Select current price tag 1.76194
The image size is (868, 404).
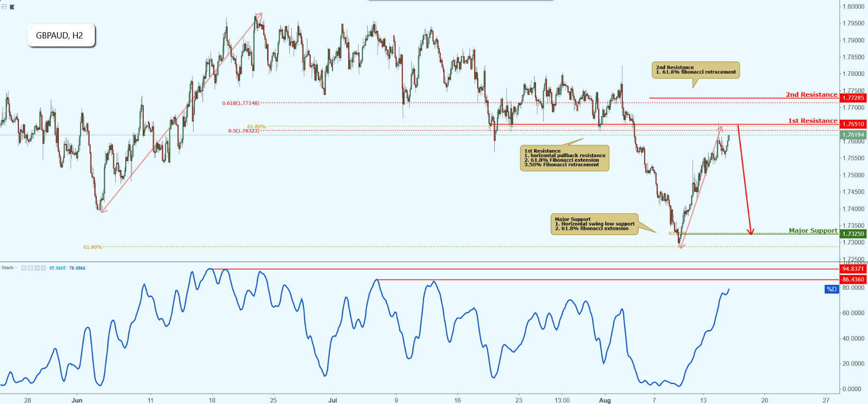pos(853,135)
